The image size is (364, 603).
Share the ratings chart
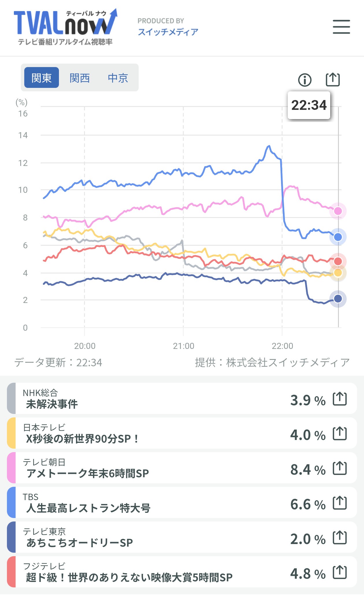click(333, 79)
